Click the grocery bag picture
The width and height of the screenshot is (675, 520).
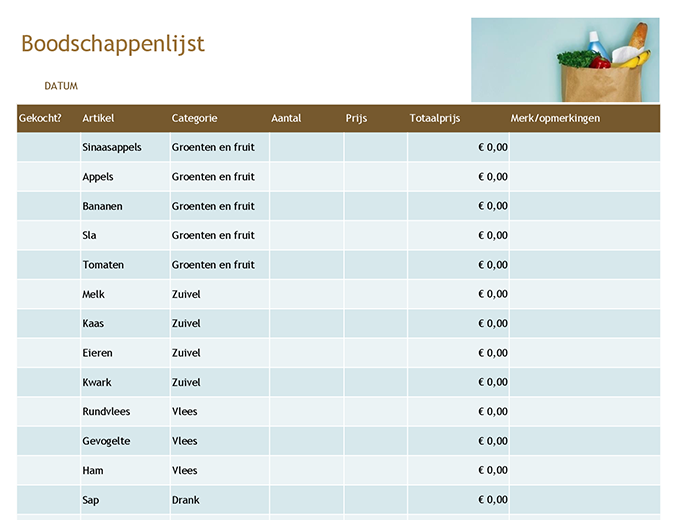(x=565, y=60)
